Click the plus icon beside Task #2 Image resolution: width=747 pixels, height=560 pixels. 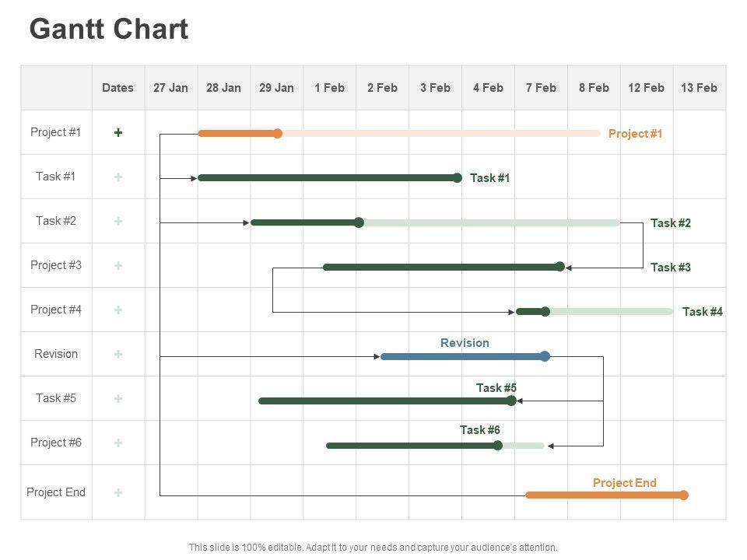[x=118, y=222]
